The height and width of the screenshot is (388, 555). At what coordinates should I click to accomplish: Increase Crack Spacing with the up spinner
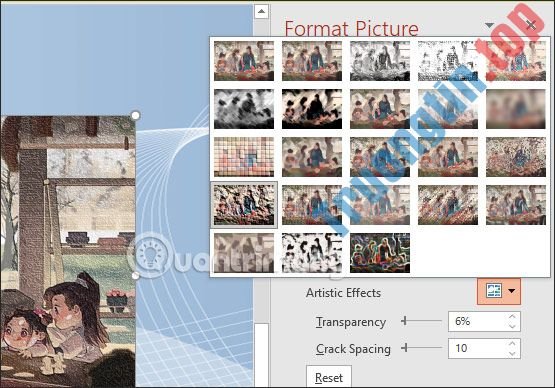[x=512, y=343]
